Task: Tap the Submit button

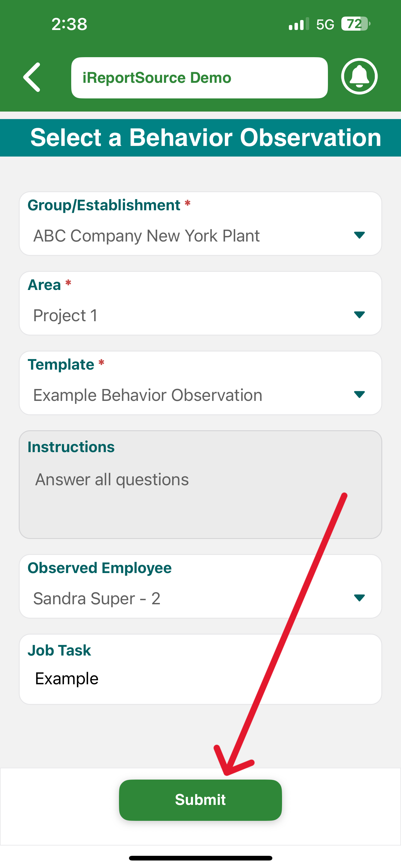Action: click(x=200, y=800)
